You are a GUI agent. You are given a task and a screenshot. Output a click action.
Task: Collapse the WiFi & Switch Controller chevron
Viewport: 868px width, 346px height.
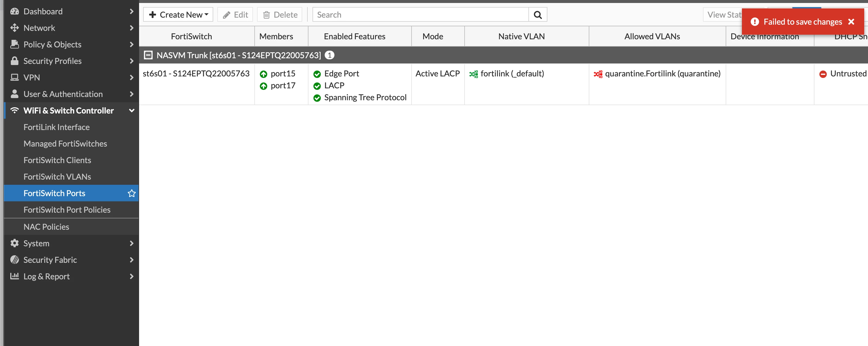pyautogui.click(x=132, y=110)
